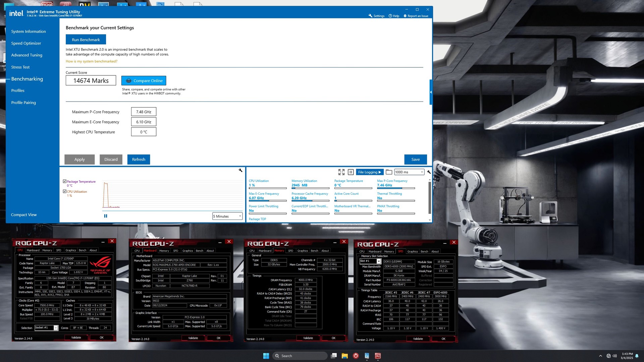
Task: Open Profiles in sidebar
Action: tap(18, 90)
